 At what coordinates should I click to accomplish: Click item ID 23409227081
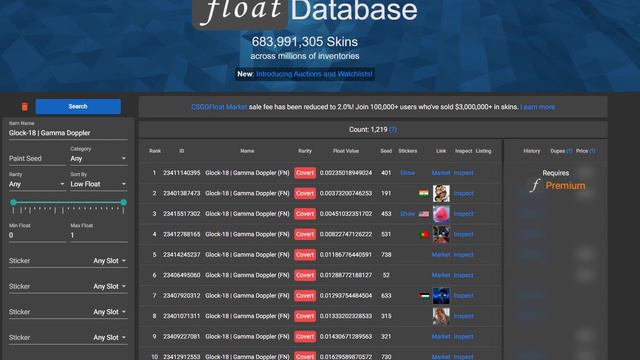coord(182,337)
